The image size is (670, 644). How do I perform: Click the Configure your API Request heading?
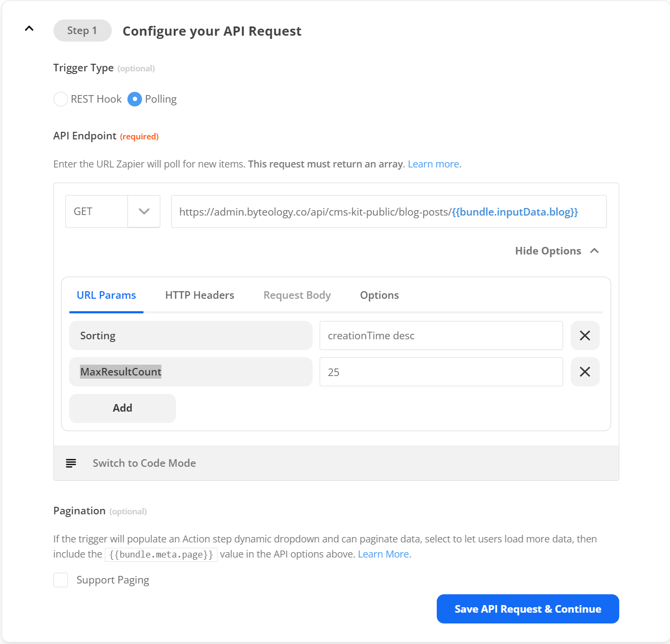[x=212, y=31]
